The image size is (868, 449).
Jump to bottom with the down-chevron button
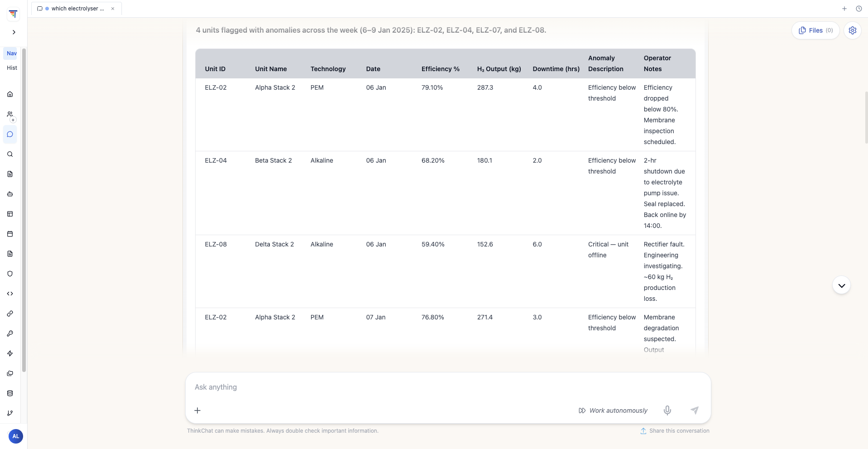pos(842,285)
